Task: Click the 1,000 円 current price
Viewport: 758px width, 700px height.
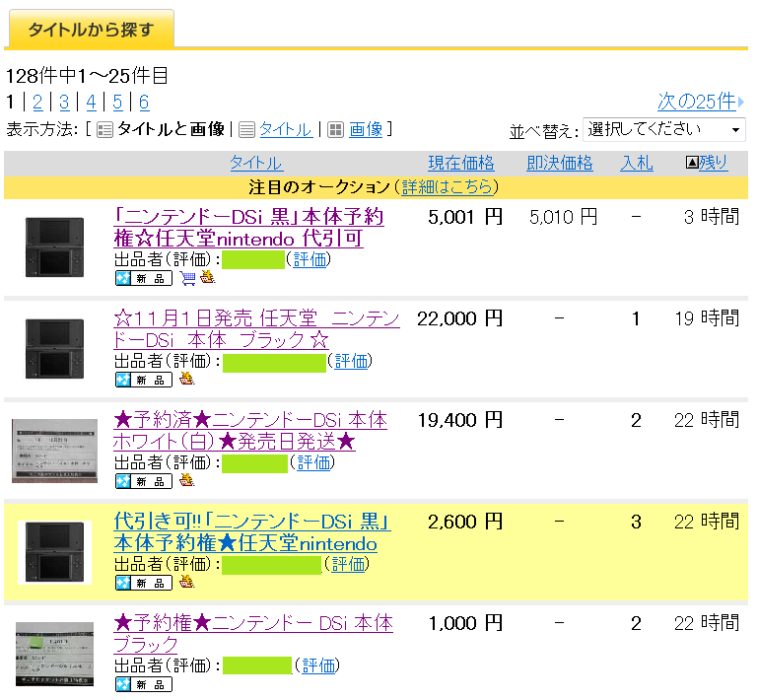Action: [x=465, y=623]
